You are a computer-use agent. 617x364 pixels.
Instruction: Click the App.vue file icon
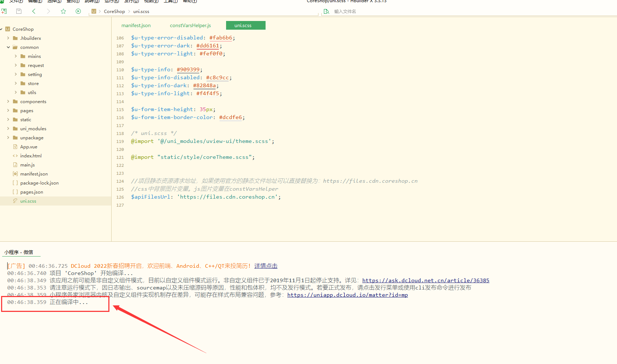tap(15, 147)
